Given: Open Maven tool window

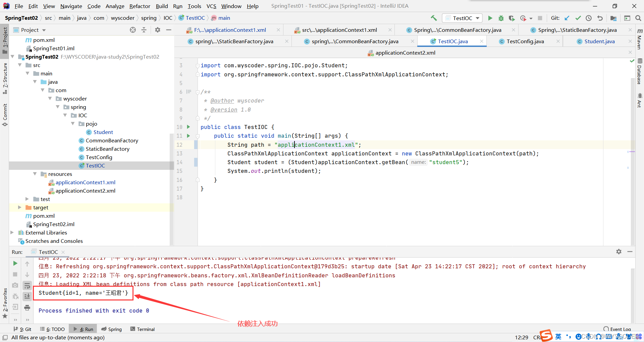Looking at the screenshot, I should tap(640, 39).
